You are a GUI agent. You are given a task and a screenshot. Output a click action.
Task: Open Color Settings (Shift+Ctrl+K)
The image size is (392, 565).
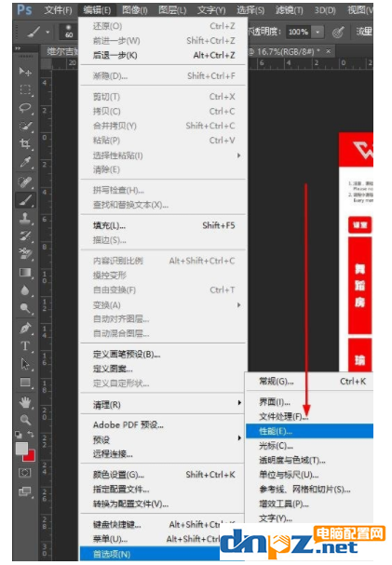(163, 475)
